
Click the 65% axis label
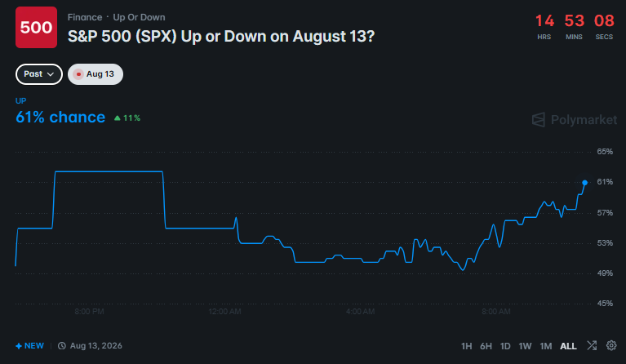[605, 152]
